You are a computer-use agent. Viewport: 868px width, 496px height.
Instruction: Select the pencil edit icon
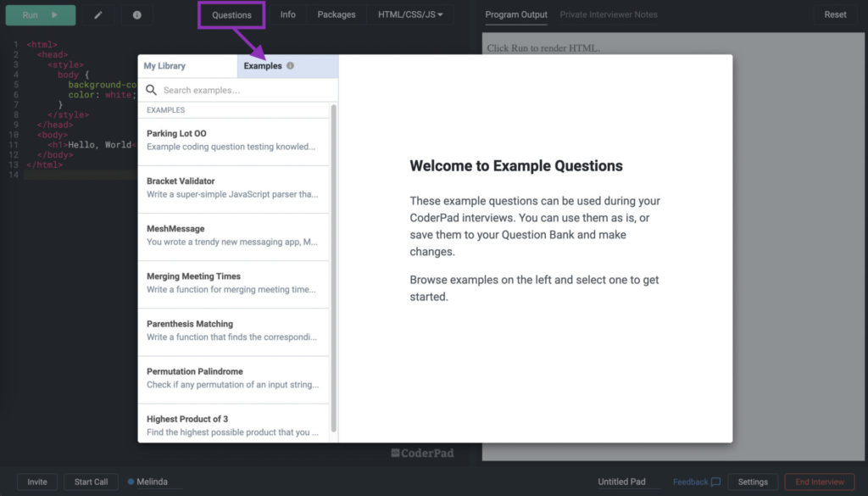99,14
